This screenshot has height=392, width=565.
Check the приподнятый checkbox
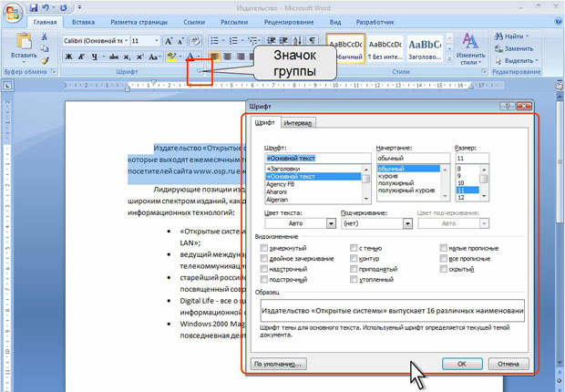[x=354, y=269]
